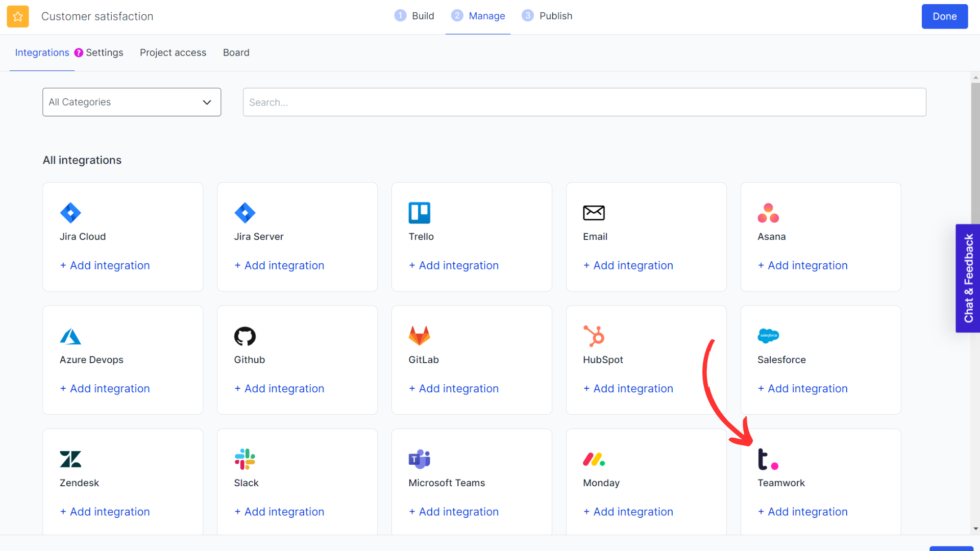Viewport: 980px width, 551px height.
Task: Click the Jira Cloud logo icon
Action: [70, 213]
